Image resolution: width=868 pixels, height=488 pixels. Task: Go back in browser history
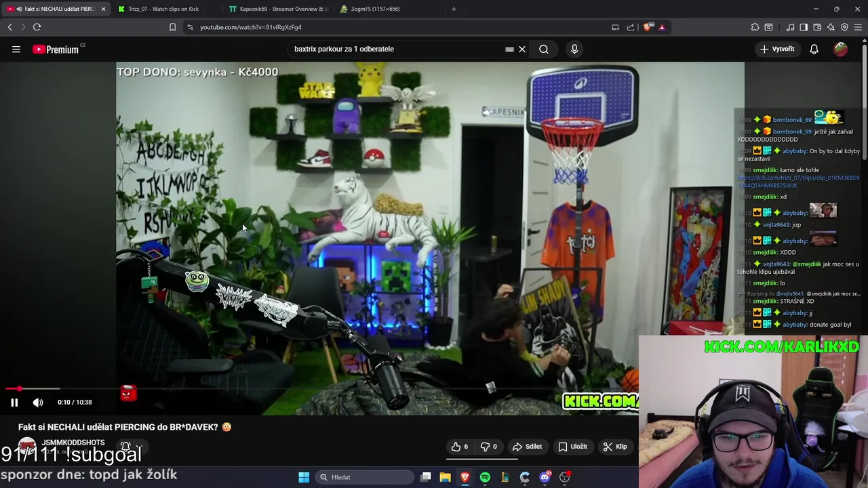[10, 27]
